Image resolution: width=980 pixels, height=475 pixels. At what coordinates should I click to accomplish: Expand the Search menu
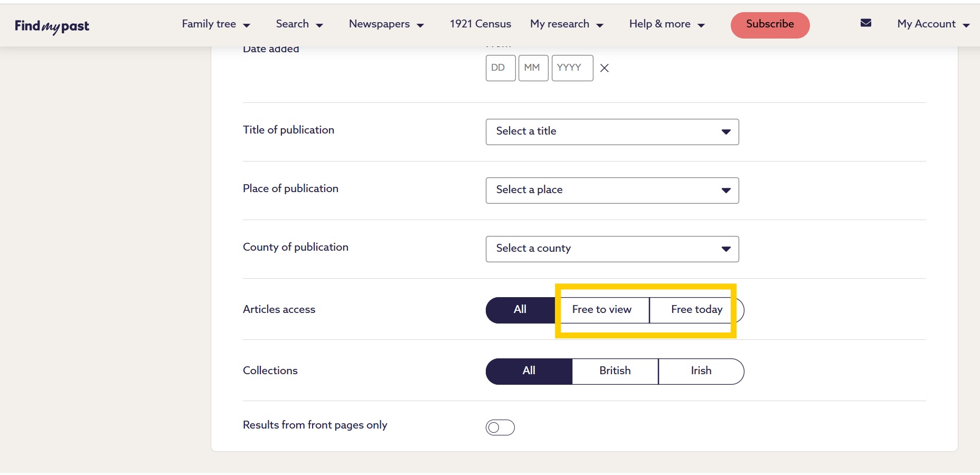[x=299, y=24]
